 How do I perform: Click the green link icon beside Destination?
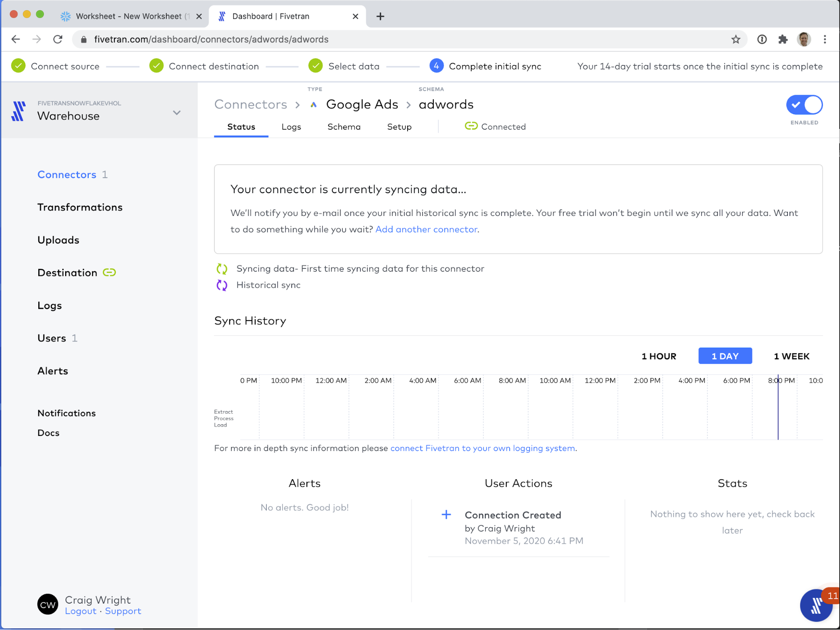[x=109, y=273]
